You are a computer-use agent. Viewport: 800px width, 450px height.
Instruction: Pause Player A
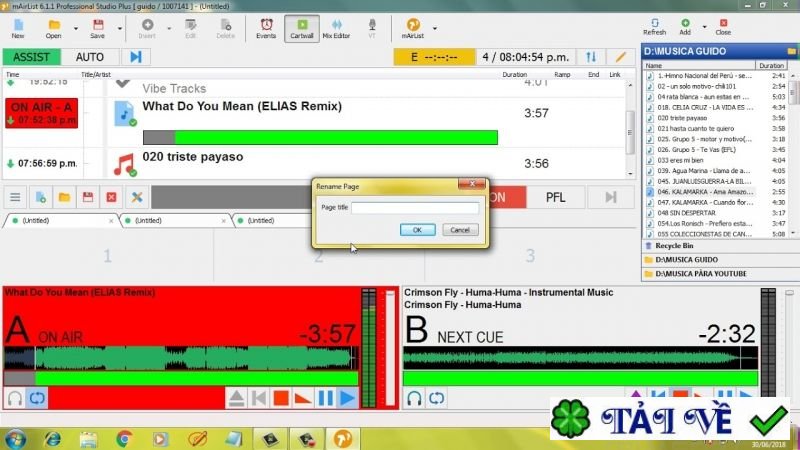326,398
